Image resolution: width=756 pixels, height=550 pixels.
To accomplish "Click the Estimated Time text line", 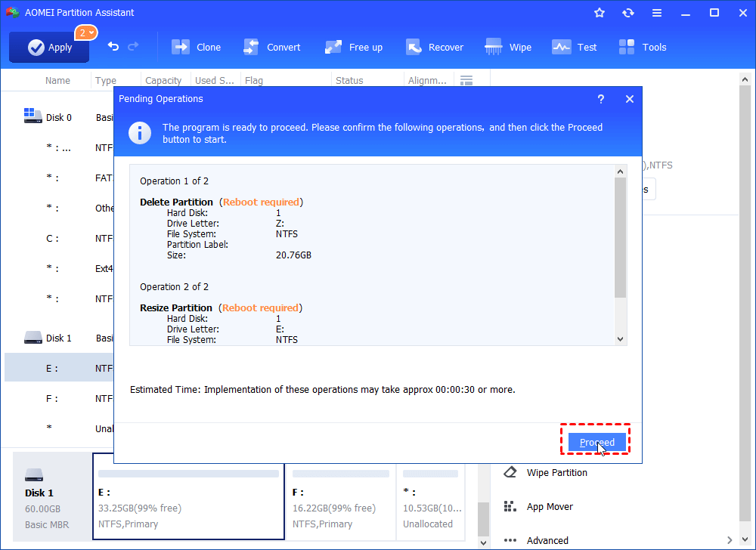I will (x=323, y=390).
